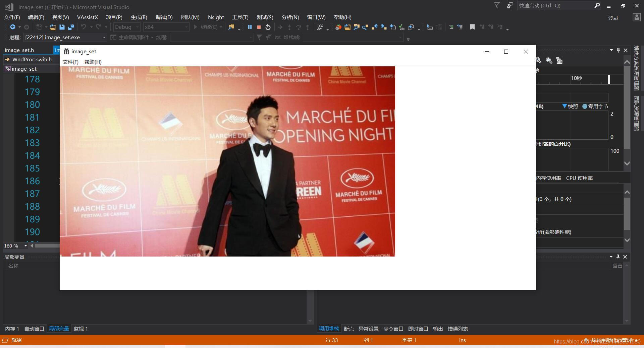Image resolution: width=644 pixels, height=348 pixels.
Task: Expand the 继续(C) button dropdown arrow
Action: click(221, 27)
